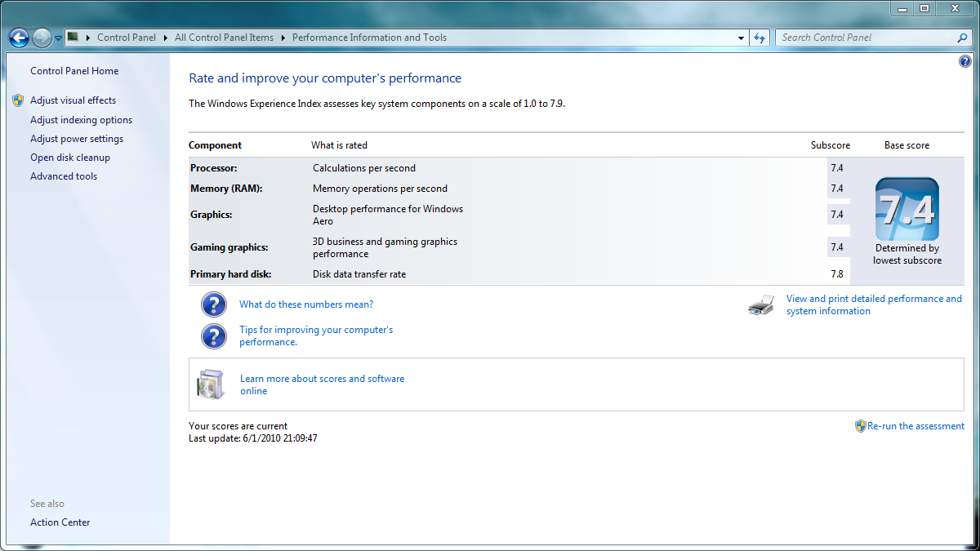Select Performance Information and Tools breadcrumb
The image size is (980, 551).
click(x=369, y=38)
